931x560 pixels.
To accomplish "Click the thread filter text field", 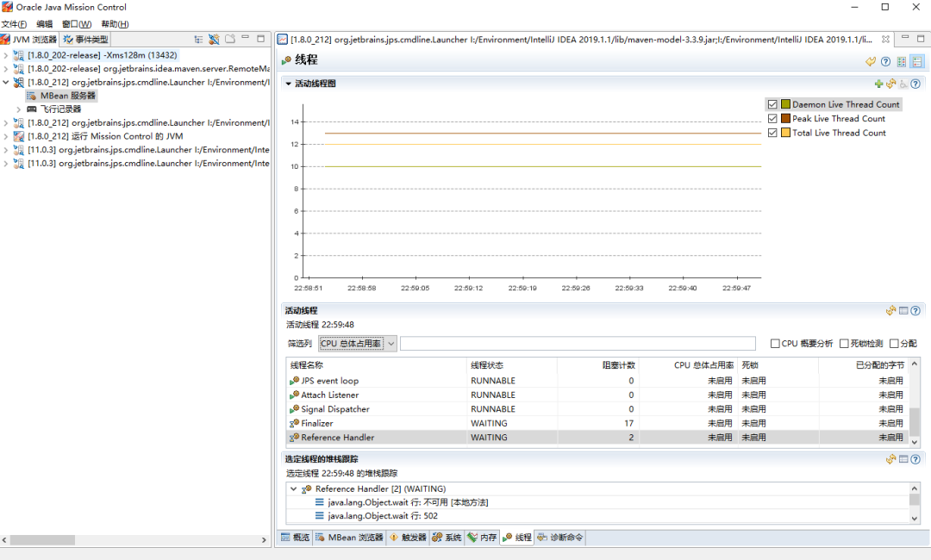I will tap(578, 344).
